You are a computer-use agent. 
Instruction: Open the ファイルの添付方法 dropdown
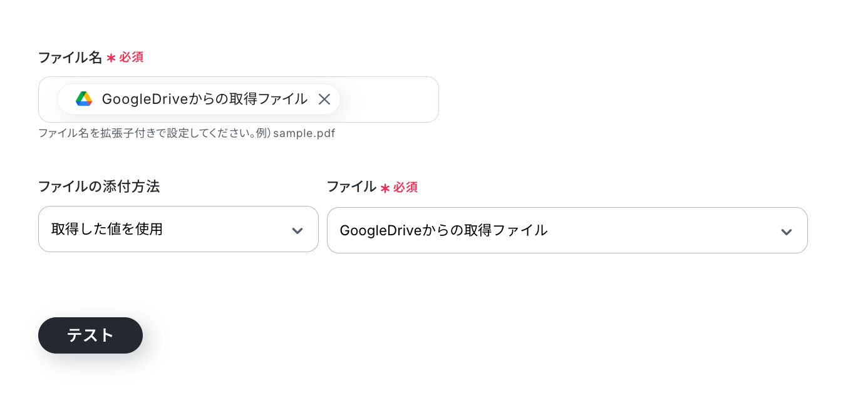(x=178, y=229)
